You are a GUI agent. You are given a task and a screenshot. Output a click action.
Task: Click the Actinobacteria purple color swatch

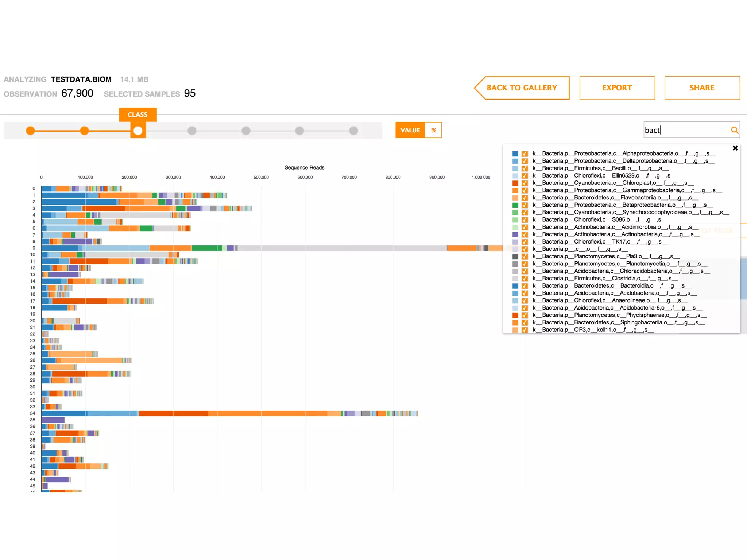click(x=515, y=234)
